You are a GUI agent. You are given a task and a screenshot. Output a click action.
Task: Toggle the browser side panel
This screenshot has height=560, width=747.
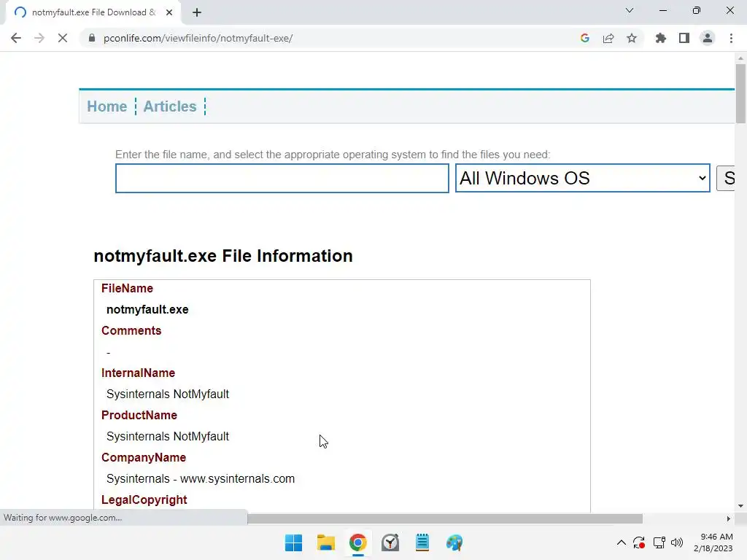point(684,38)
